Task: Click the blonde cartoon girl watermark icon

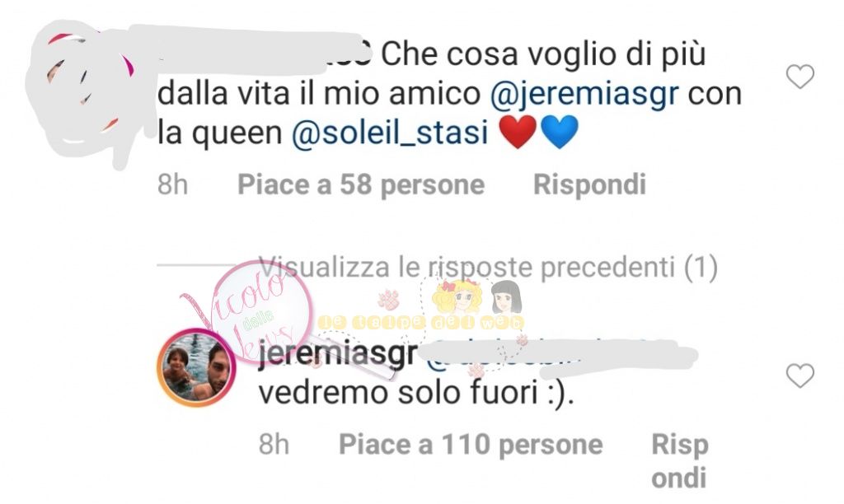Action: tap(457, 296)
